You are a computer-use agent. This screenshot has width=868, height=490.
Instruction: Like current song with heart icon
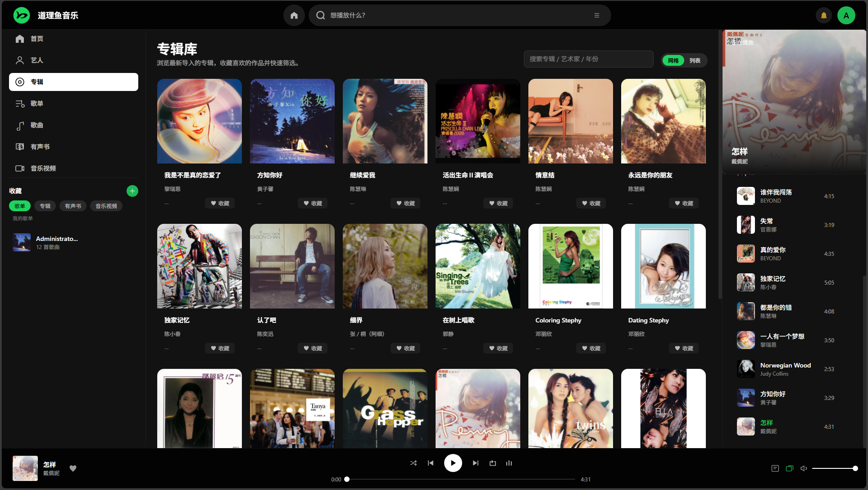73,468
